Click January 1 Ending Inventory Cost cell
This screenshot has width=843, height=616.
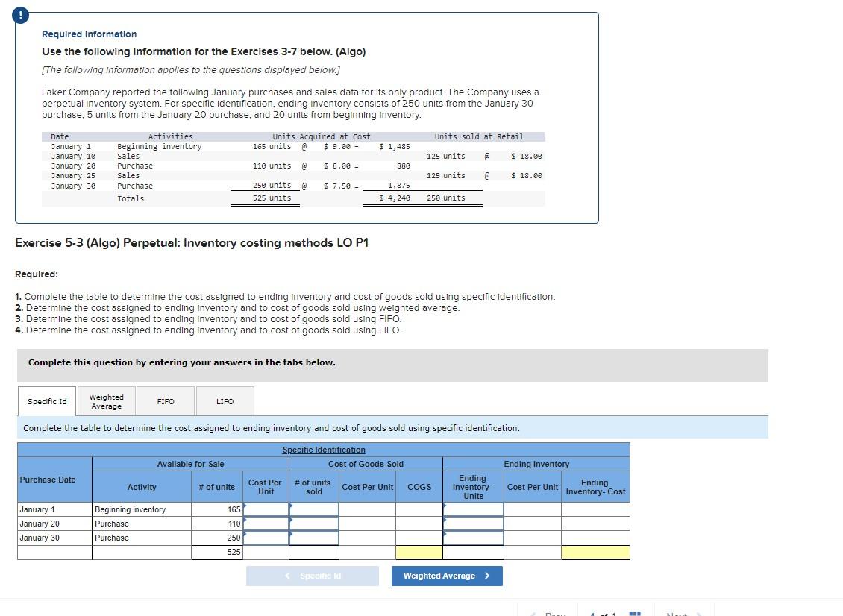coord(595,509)
